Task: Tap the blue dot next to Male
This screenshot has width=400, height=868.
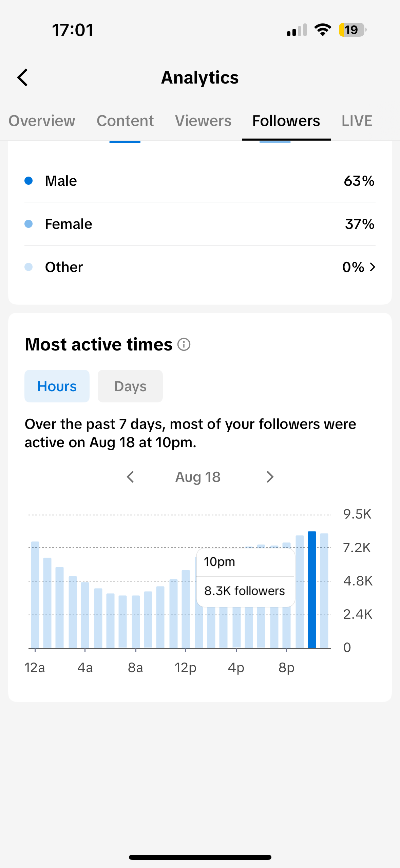Action: (x=28, y=181)
